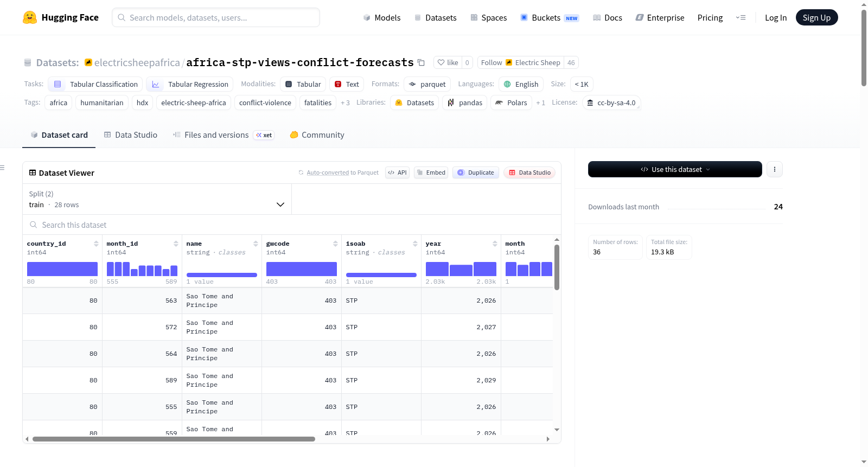
Task: Copy dataset name with the copy icon
Action: click(x=421, y=62)
